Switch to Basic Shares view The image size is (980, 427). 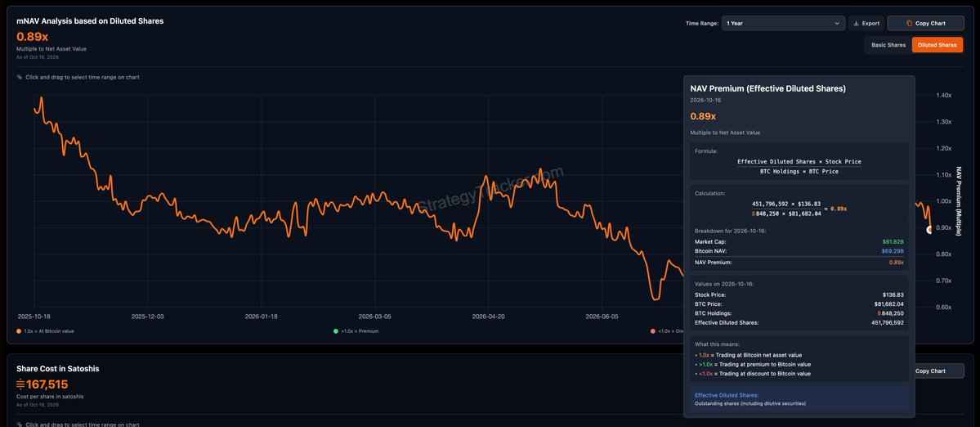[x=888, y=45]
